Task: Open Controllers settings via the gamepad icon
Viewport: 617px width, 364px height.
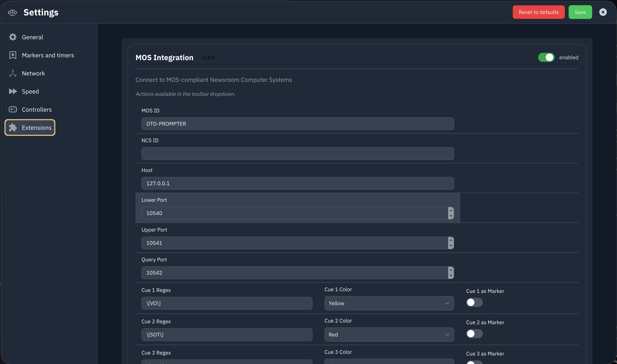Action: coord(13,109)
